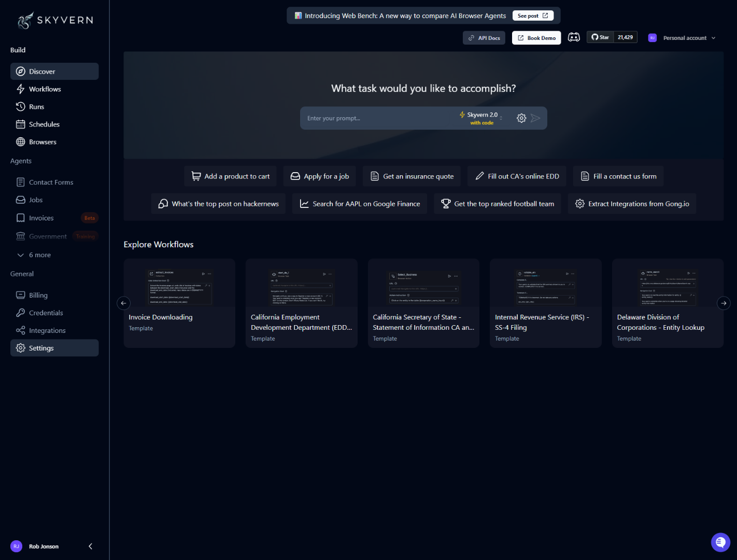Image resolution: width=737 pixels, height=560 pixels.
Task: Click the Integrations share-nodes icon
Action: pos(21,330)
